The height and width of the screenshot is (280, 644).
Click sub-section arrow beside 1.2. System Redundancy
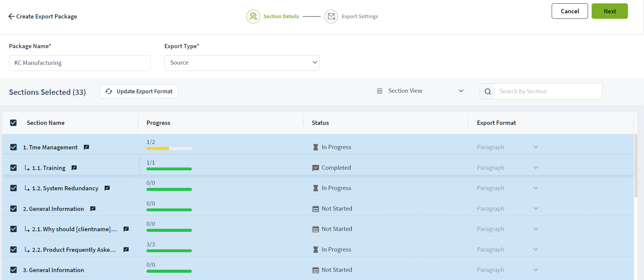click(27, 188)
